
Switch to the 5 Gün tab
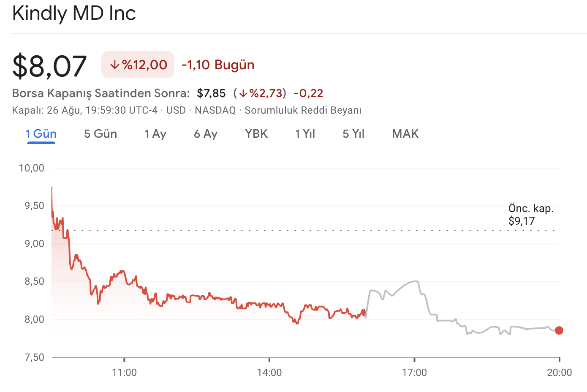point(101,134)
